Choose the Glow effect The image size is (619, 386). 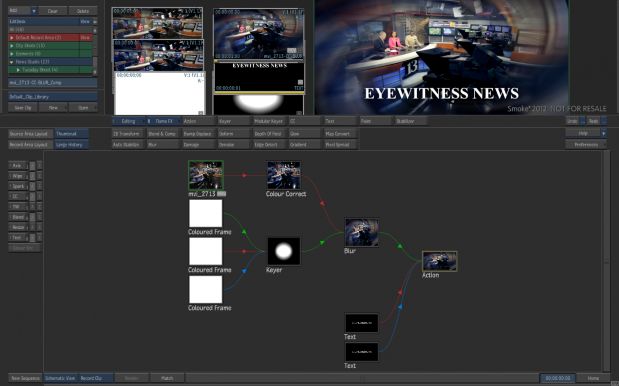tap(305, 134)
